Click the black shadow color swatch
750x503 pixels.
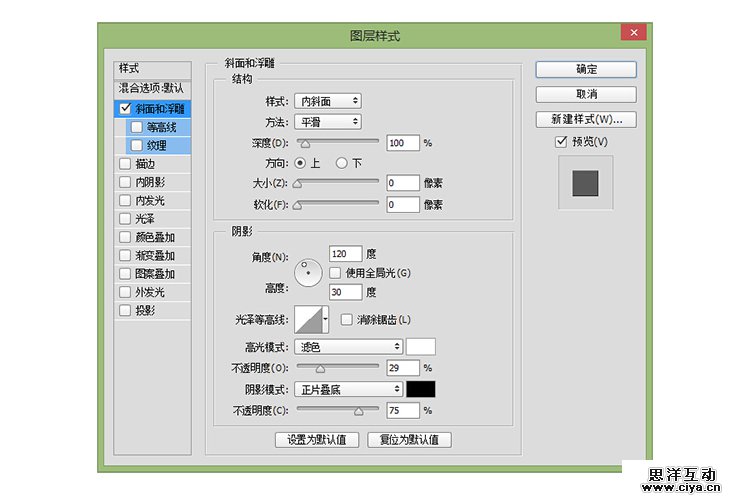click(x=421, y=389)
